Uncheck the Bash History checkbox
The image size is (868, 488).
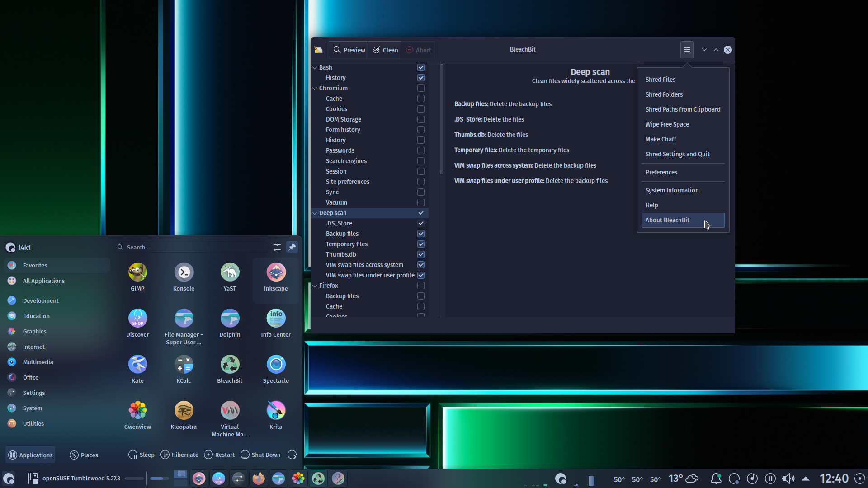[421, 78]
